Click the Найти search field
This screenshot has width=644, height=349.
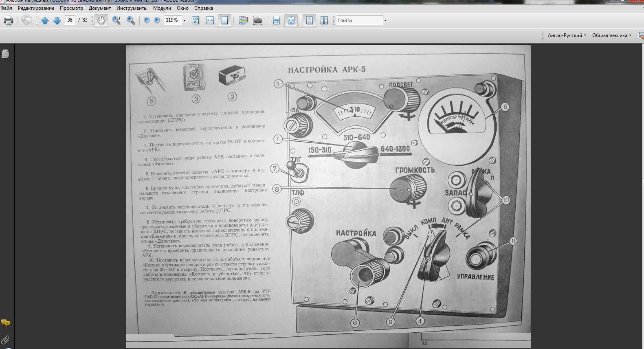point(359,20)
